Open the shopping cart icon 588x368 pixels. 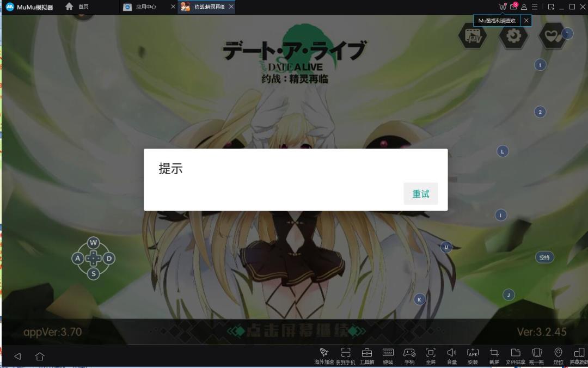click(503, 7)
